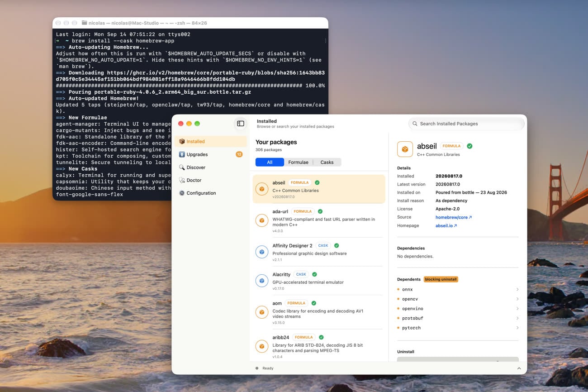The image size is (588, 392).
Task: Click the search magnifier icon
Action: (415, 124)
